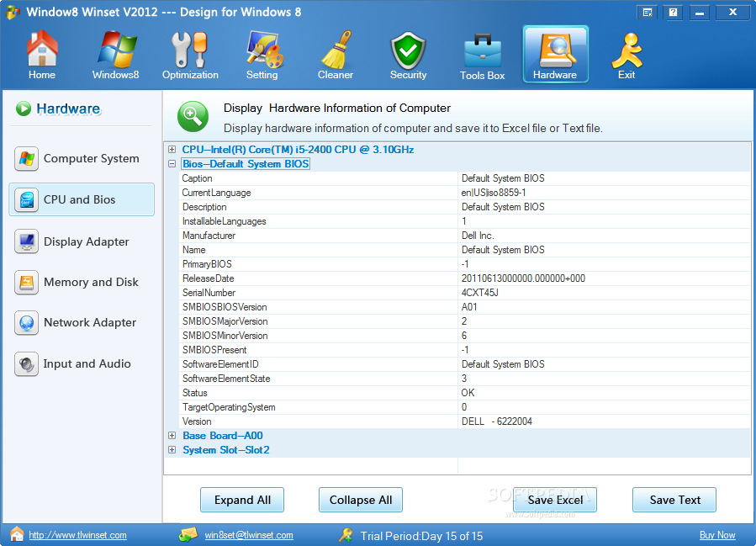Select the System Slot–Slot2 title
This screenshot has width=756, height=546.
(x=226, y=450)
